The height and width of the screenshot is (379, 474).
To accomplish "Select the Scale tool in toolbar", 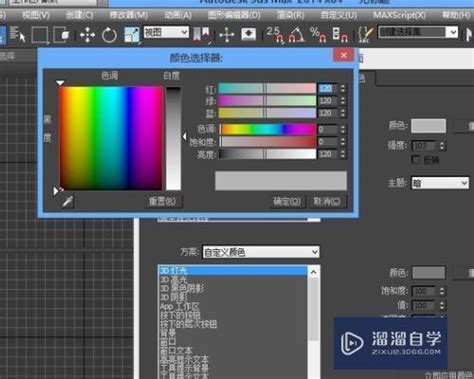I will (x=132, y=35).
